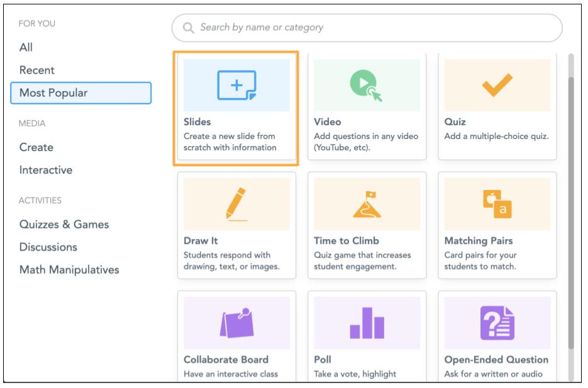This screenshot has width=588, height=388.
Task: Select the Slides add-slide icon
Action: pos(236,86)
